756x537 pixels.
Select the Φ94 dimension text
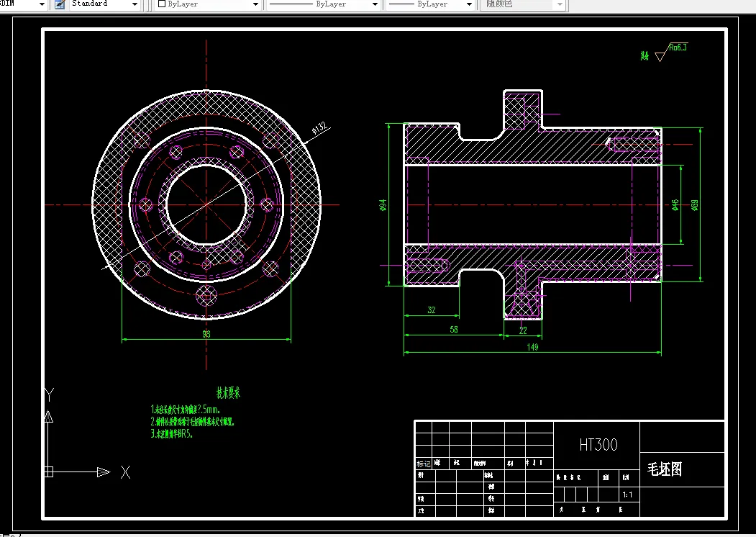click(383, 204)
